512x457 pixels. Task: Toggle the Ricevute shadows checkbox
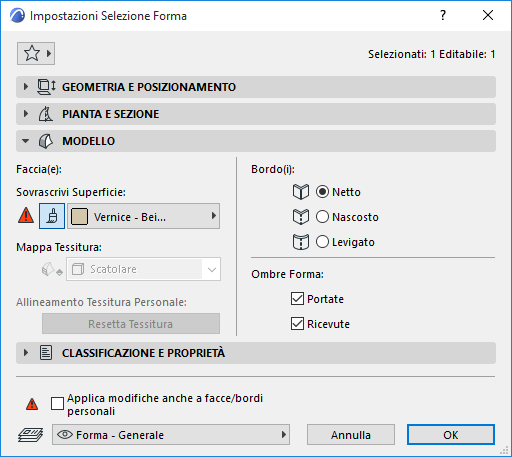(x=297, y=324)
